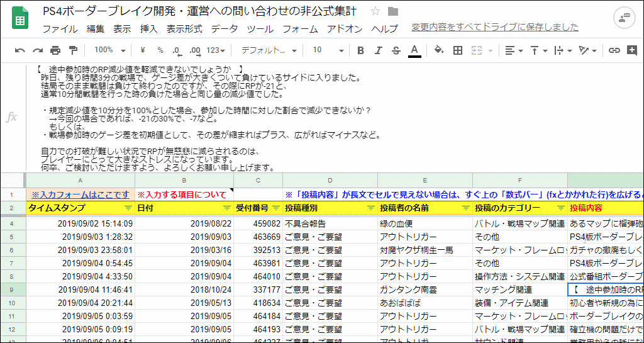Screen dimensions: 644x343
Task: Select cell with 受付番号 459082
Action: click(x=258, y=224)
